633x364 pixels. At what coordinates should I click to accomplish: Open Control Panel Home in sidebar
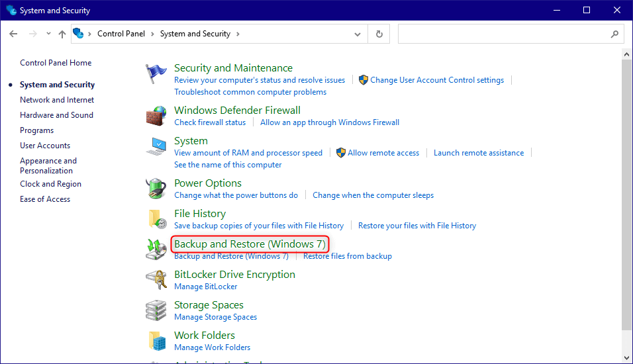[56, 63]
